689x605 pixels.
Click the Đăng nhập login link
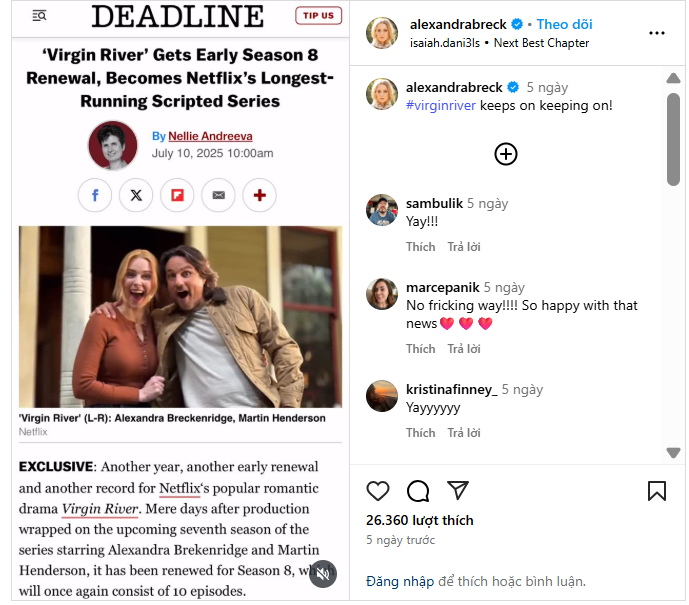click(x=400, y=581)
